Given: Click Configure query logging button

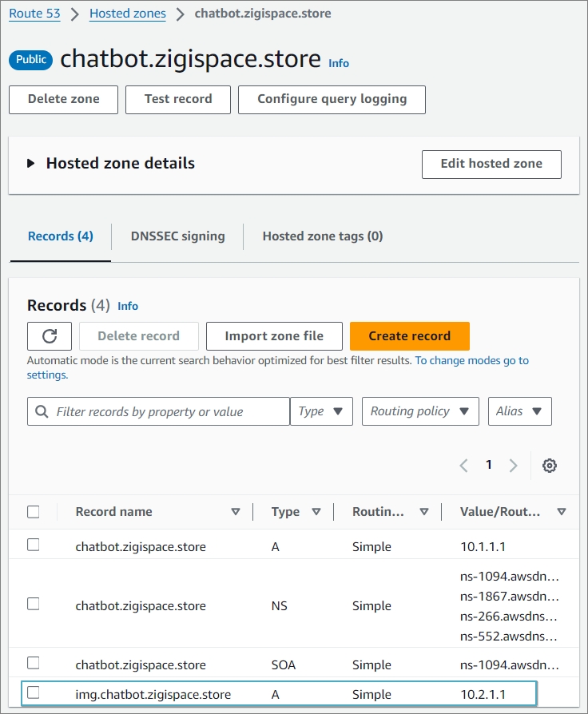Looking at the screenshot, I should [x=332, y=99].
